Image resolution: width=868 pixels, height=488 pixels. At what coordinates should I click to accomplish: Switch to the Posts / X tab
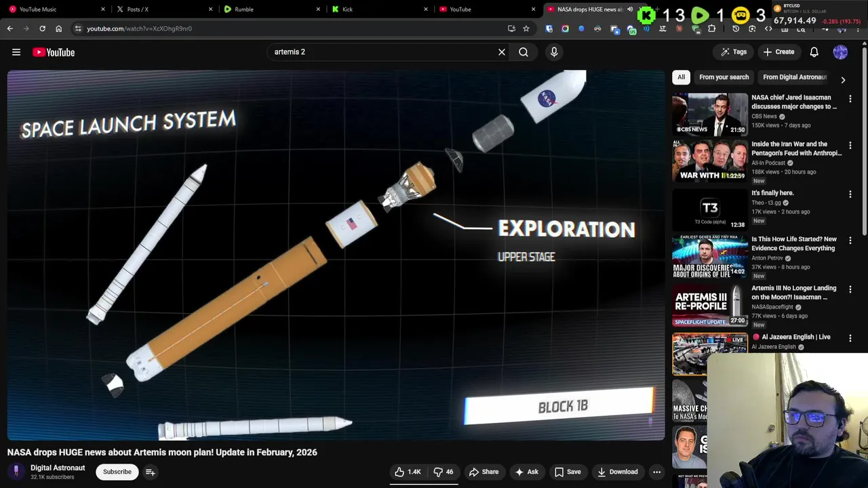click(x=163, y=9)
